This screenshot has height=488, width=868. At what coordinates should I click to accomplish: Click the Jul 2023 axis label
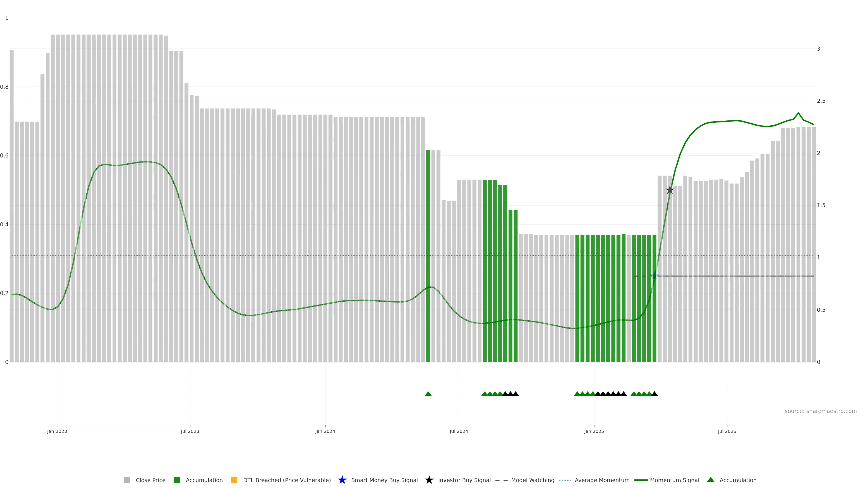tap(190, 432)
